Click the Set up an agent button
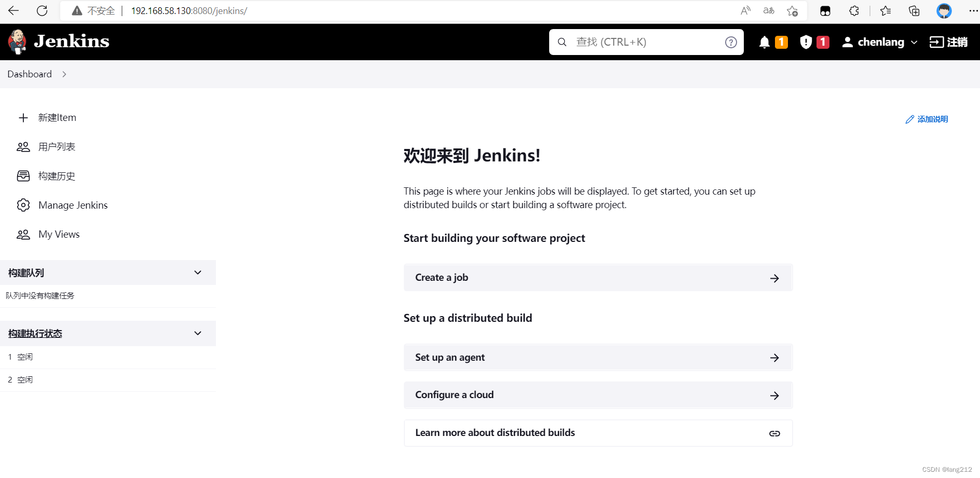The height and width of the screenshot is (478, 980). tap(598, 358)
